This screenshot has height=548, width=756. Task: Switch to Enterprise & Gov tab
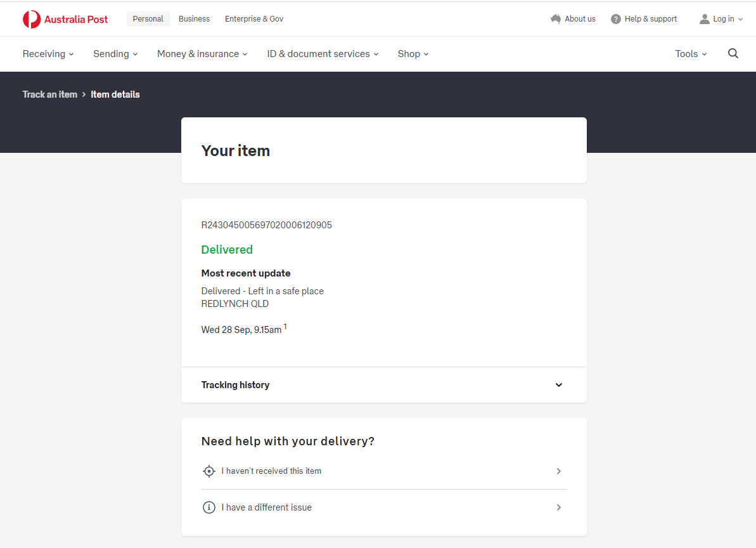254,19
